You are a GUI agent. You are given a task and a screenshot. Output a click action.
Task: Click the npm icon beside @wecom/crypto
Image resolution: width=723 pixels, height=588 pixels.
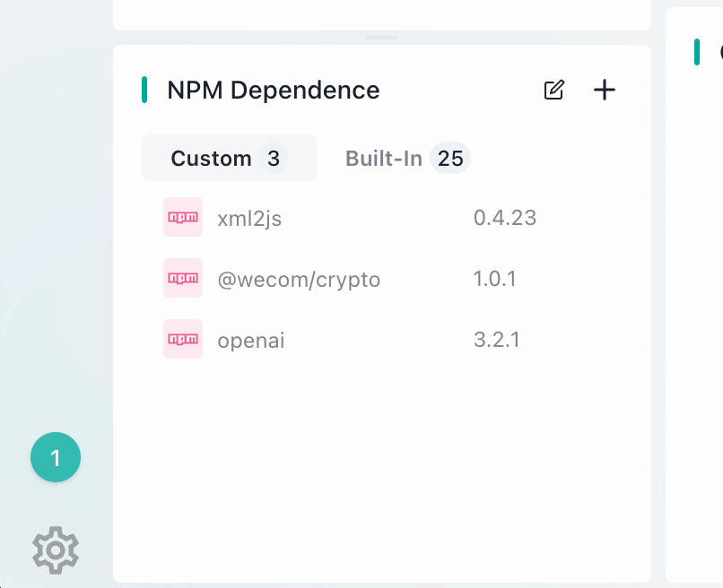183,278
